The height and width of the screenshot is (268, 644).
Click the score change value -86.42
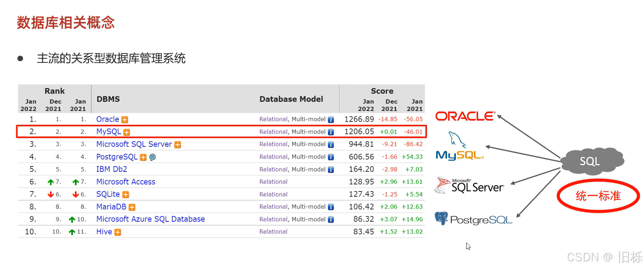[413, 144]
